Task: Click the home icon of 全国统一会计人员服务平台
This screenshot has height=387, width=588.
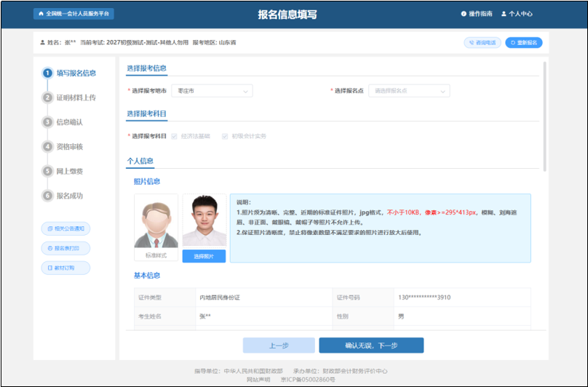Action: [40, 14]
